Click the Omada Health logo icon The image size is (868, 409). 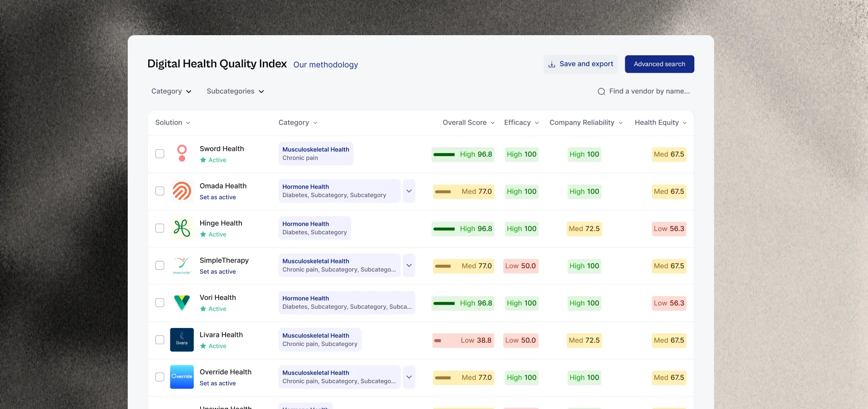click(182, 191)
